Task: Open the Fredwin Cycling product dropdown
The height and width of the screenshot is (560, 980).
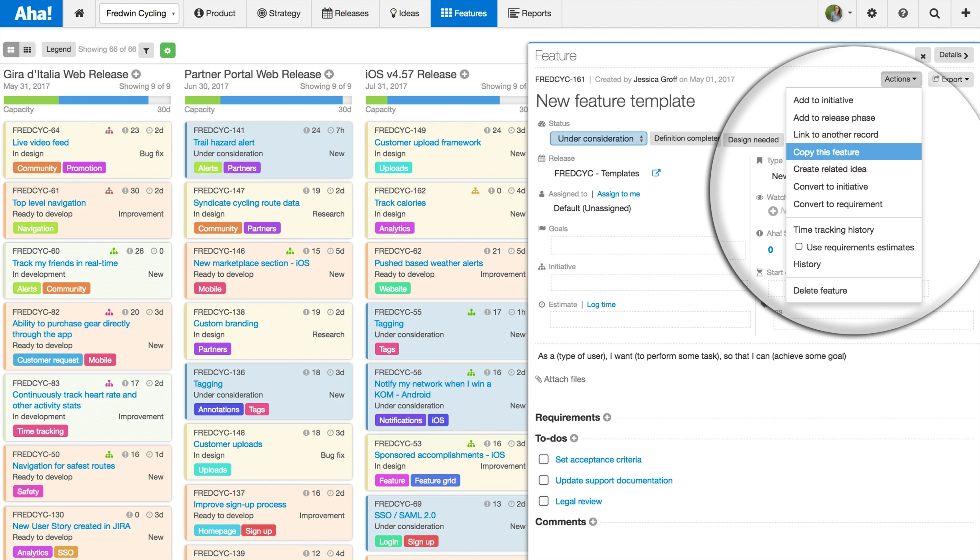Action: 139,13
